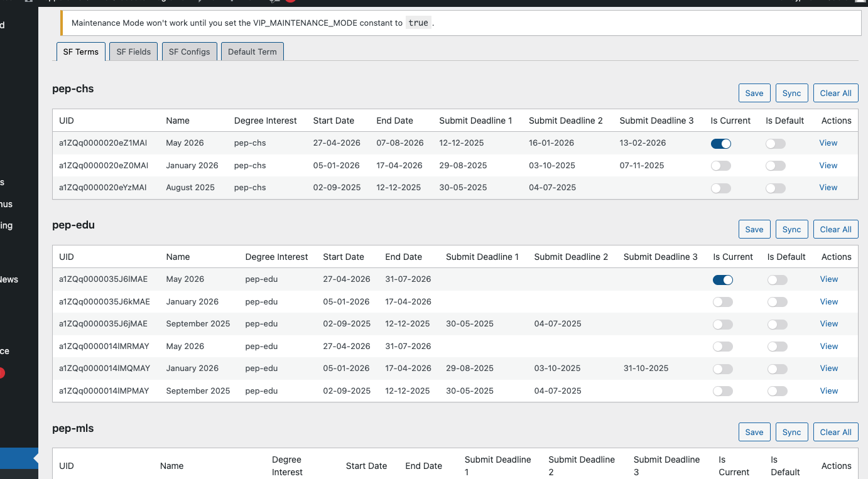Enable Is Default for pep-chs August 2025
The height and width of the screenshot is (479, 868).
(775, 188)
